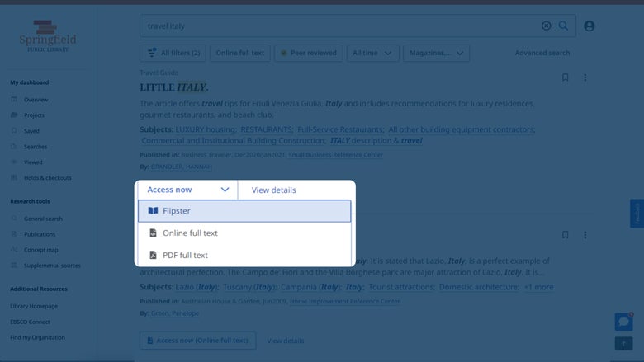
Task: Open more options for Lazio article result
Action: click(585, 235)
